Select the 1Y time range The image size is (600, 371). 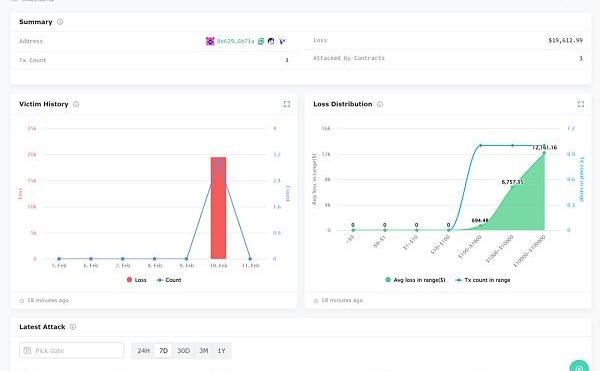pyautogui.click(x=221, y=351)
